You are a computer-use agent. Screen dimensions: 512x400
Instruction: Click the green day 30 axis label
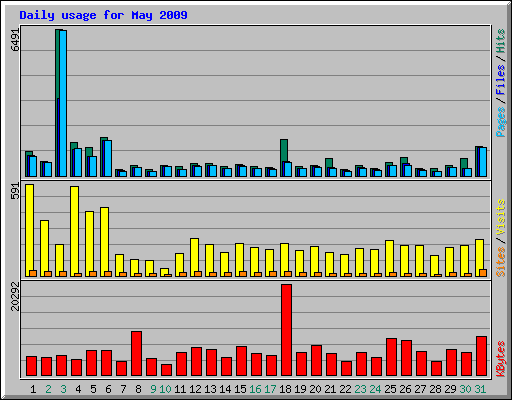pyautogui.click(x=465, y=389)
